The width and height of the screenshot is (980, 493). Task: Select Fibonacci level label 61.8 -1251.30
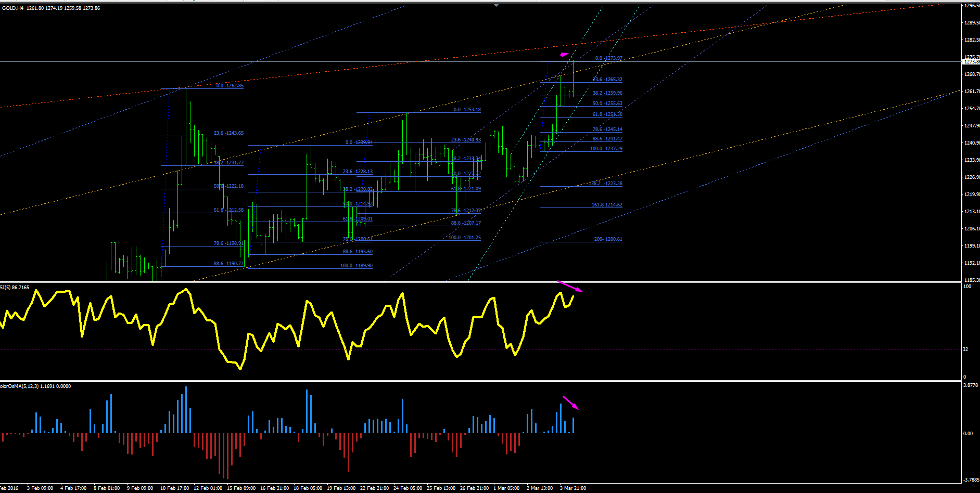607,114
